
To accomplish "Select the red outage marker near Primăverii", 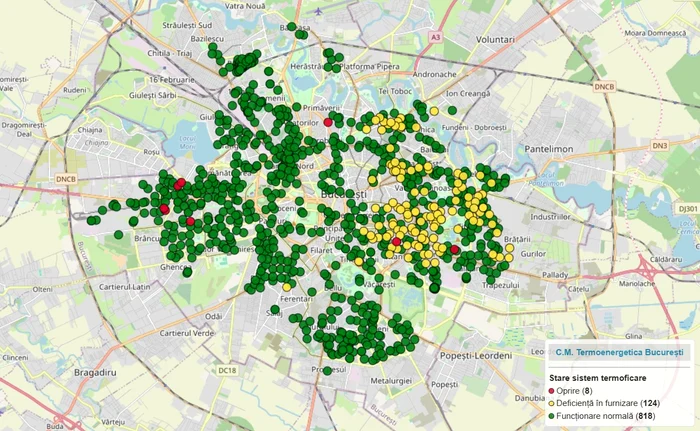I will 328,122.
